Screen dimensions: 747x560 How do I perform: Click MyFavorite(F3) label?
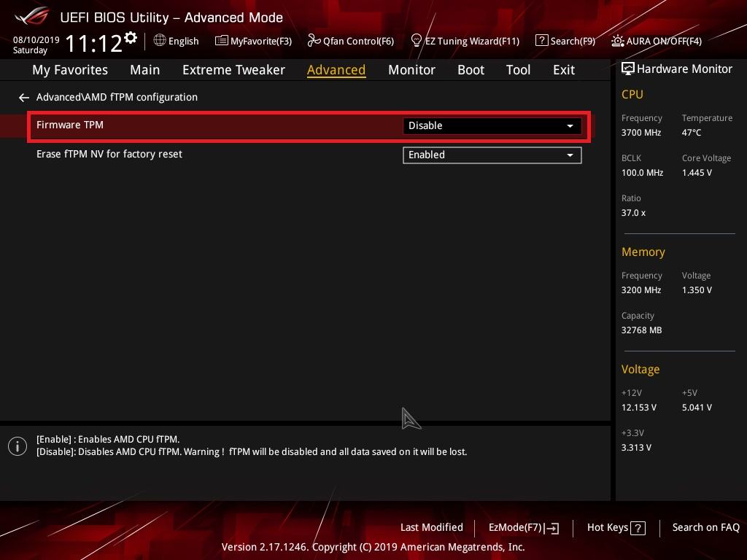tap(261, 41)
